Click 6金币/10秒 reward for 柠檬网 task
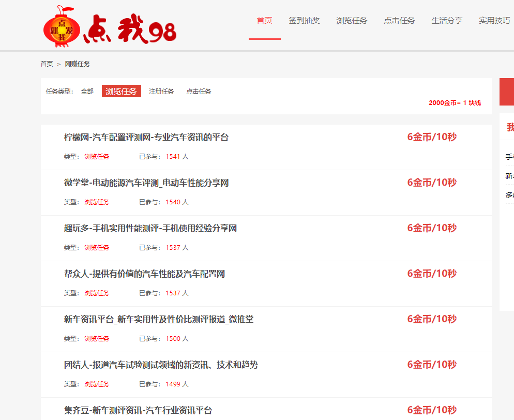Viewport: 514px width, 420px height. pyautogui.click(x=432, y=137)
